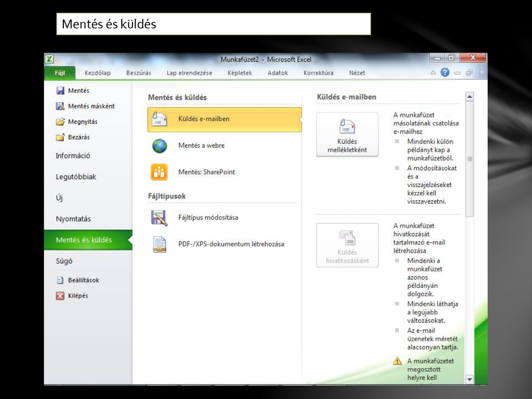The width and height of the screenshot is (532, 399).
Task: Click the PDF-/XPS document icon
Action: [x=159, y=244]
